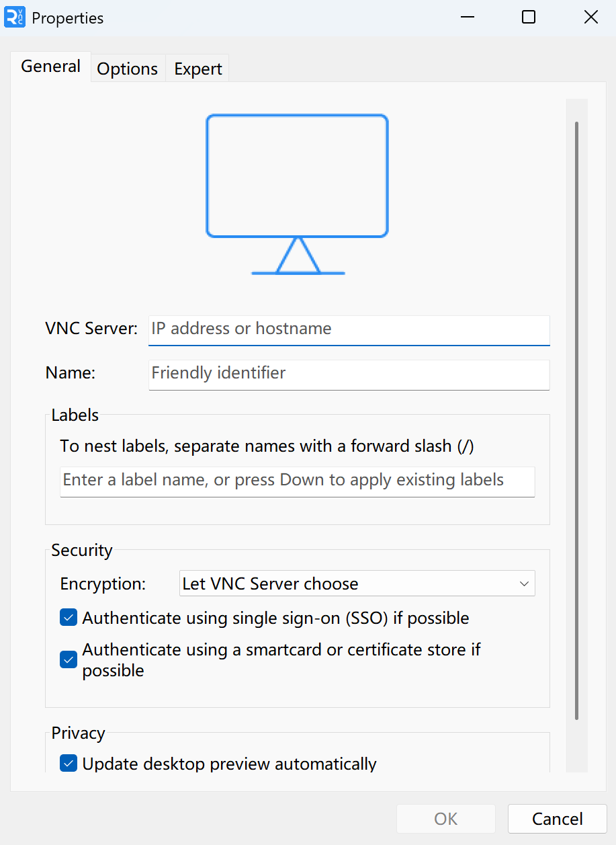Disable automatic desktop preview updates

tap(68, 764)
